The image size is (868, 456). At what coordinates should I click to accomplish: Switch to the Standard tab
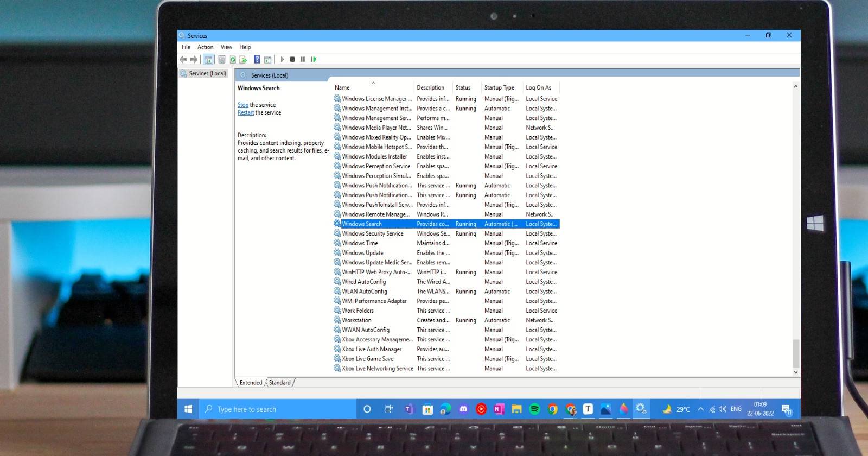coord(280,383)
